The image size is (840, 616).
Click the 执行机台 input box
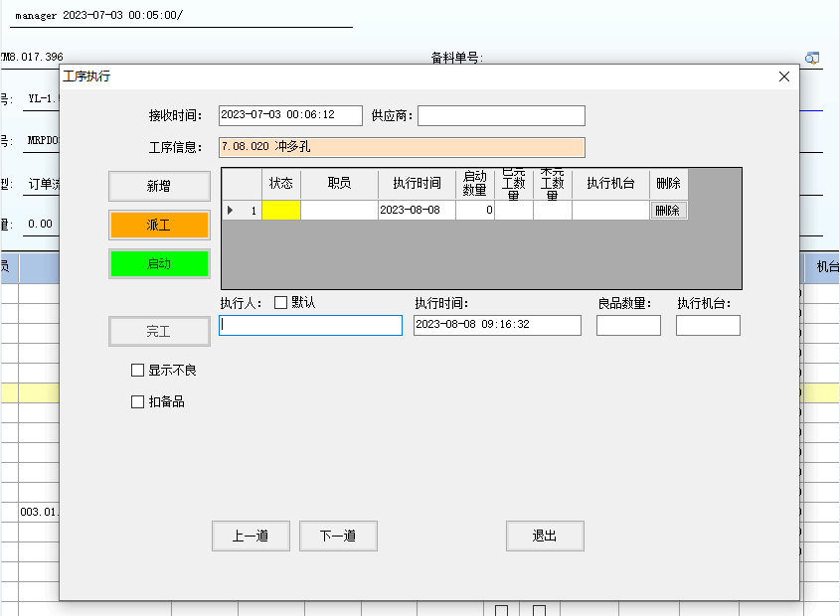[x=708, y=326]
